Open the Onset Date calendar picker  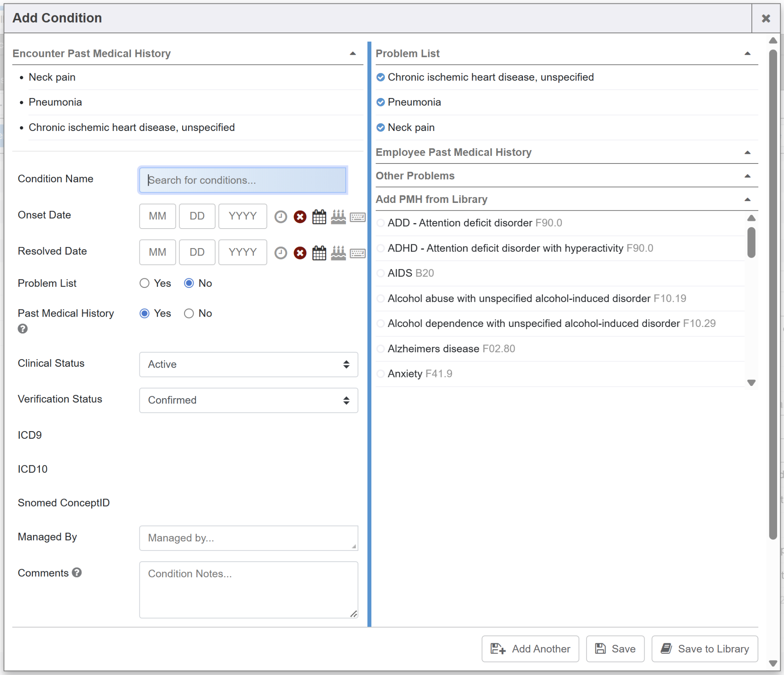(x=319, y=217)
